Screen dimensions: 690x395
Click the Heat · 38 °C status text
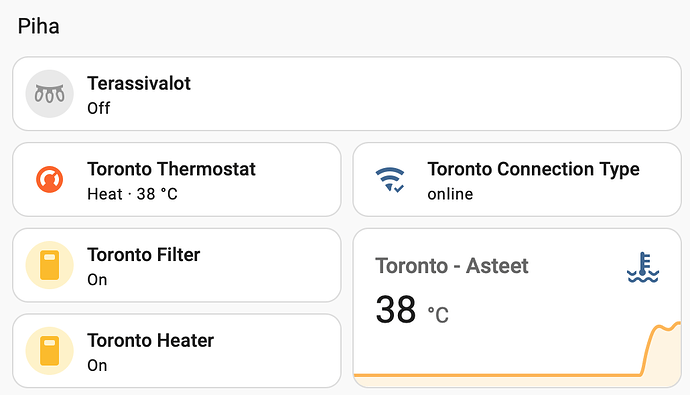coord(132,194)
